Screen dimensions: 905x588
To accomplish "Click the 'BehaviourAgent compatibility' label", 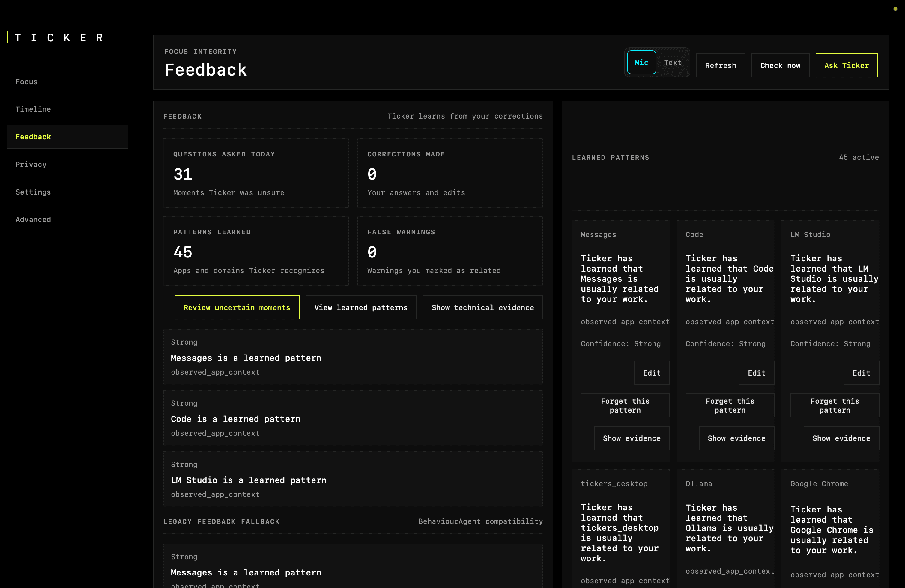I will [x=480, y=521].
